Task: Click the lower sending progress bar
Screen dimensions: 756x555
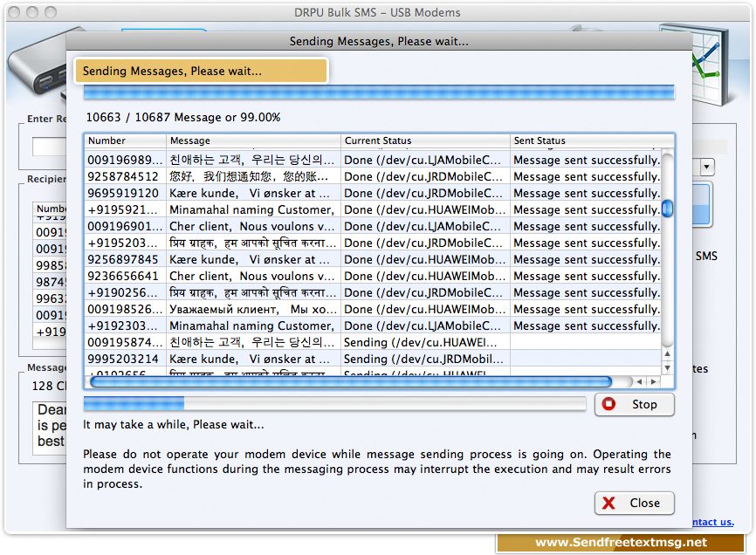Action: (334, 404)
